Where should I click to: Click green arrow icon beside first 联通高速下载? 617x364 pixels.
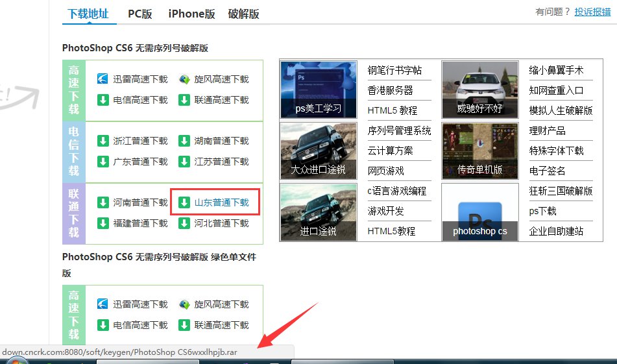point(184,100)
